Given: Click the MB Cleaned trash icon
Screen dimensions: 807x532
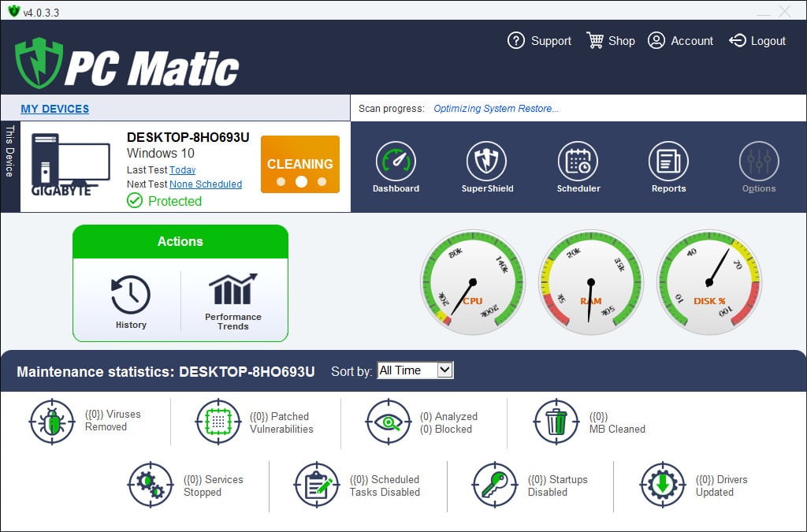Looking at the screenshot, I should (556, 422).
